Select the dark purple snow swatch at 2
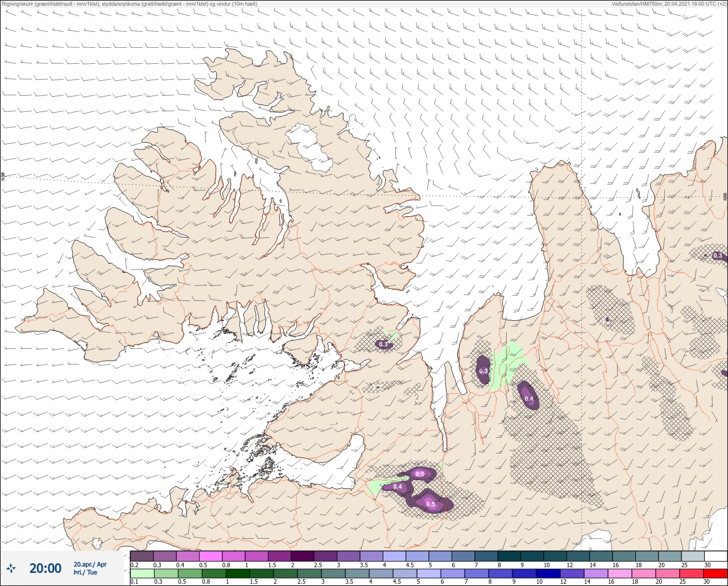 point(303,556)
